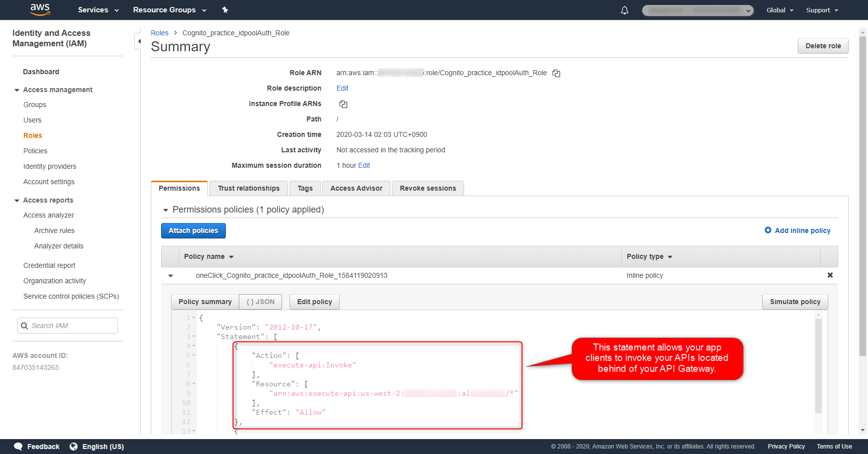This screenshot has width=868, height=454.
Task: Open the Privacy Policy link
Action: [786, 447]
